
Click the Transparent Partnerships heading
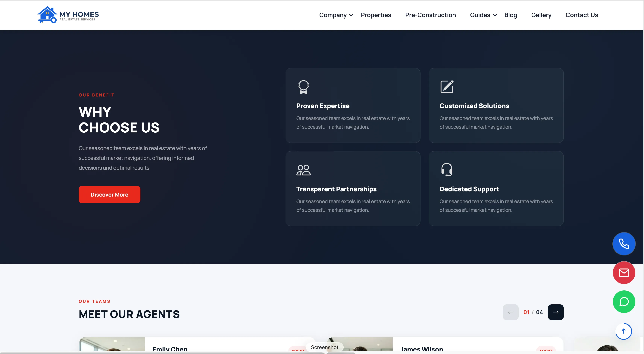tap(336, 189)
